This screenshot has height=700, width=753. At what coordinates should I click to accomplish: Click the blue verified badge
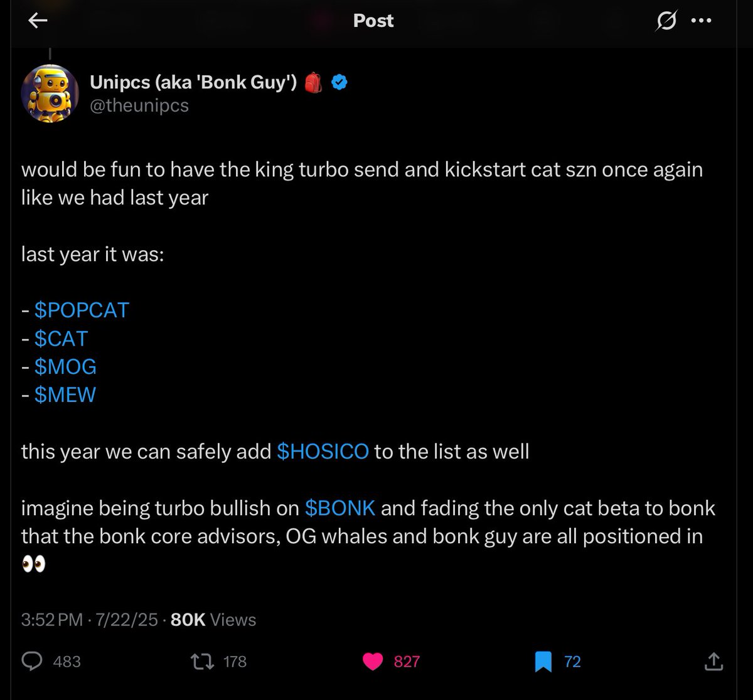339,82
